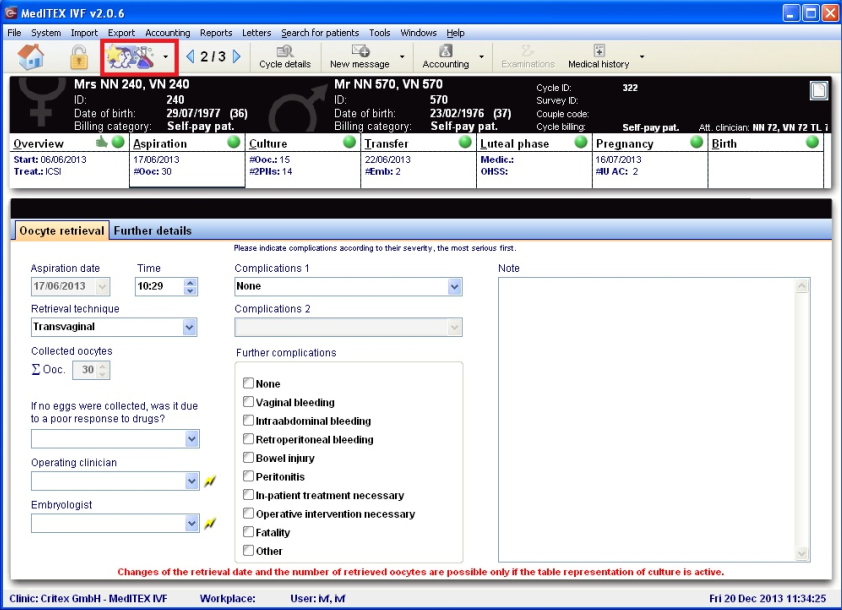The width and height of the screenshot is (842, 610).
Task: Click green status dot in Pregnancy
Action: click(x=696, y=142)
